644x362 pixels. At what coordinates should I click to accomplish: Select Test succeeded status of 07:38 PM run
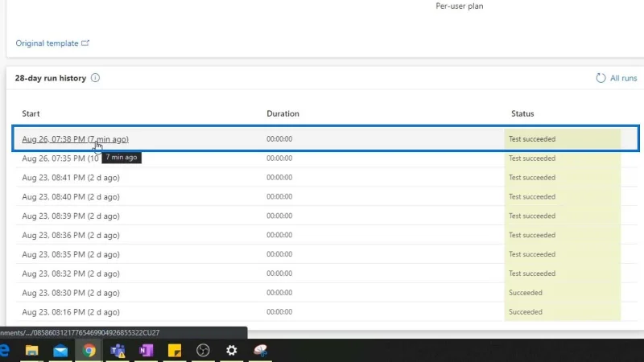click(x=532, y=139)
